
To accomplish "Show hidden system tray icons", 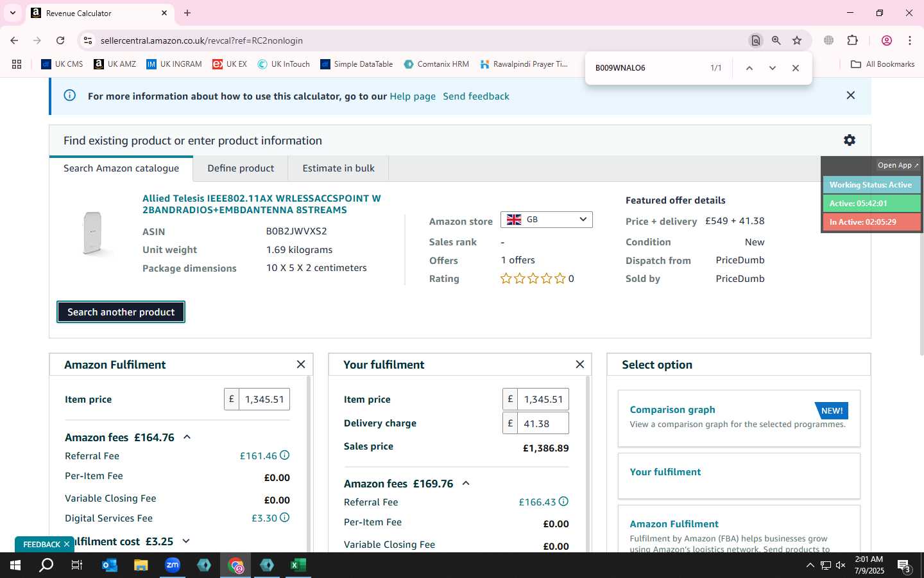I will (x=810, y=565).
